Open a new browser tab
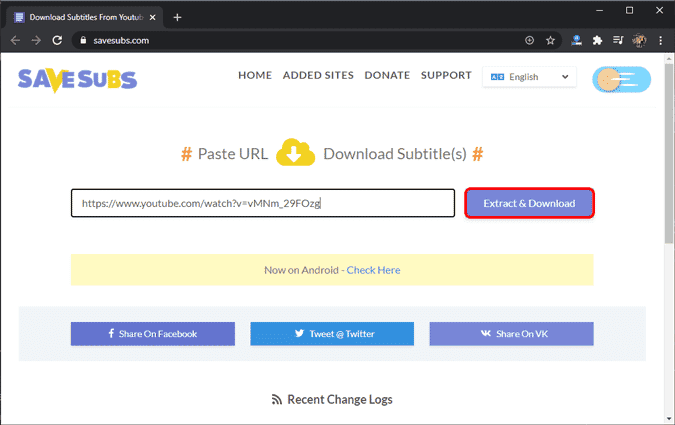 coord(177,17)
